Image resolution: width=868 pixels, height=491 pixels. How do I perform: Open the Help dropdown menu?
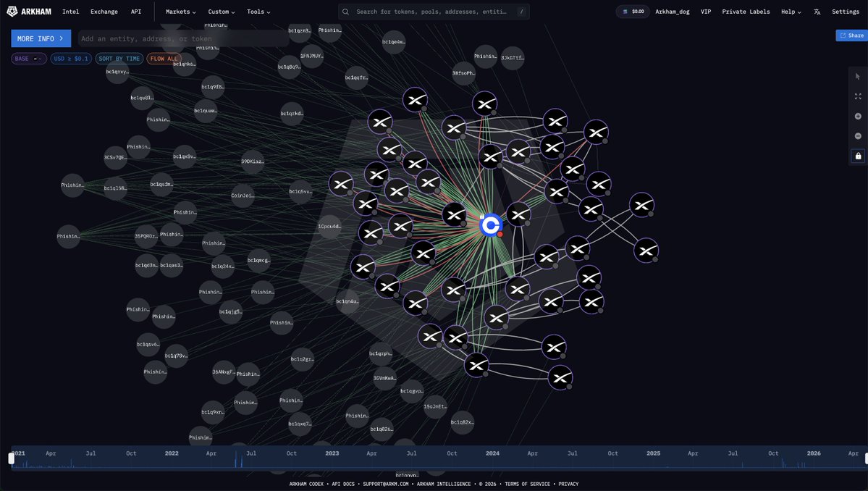pyautogui.click(x=791, y=12)
